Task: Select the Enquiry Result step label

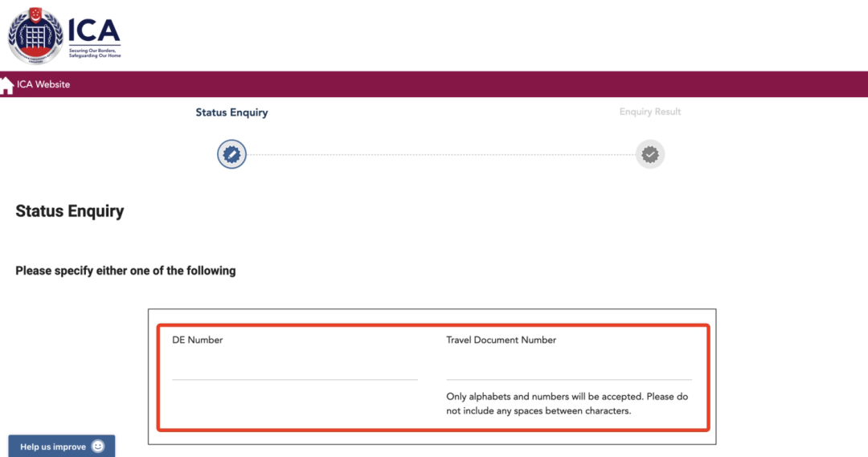Action: click(x=650, y=112)
